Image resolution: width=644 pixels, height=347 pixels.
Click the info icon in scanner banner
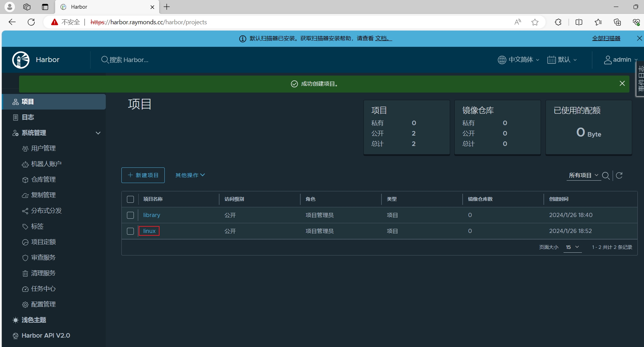[243, 39]
